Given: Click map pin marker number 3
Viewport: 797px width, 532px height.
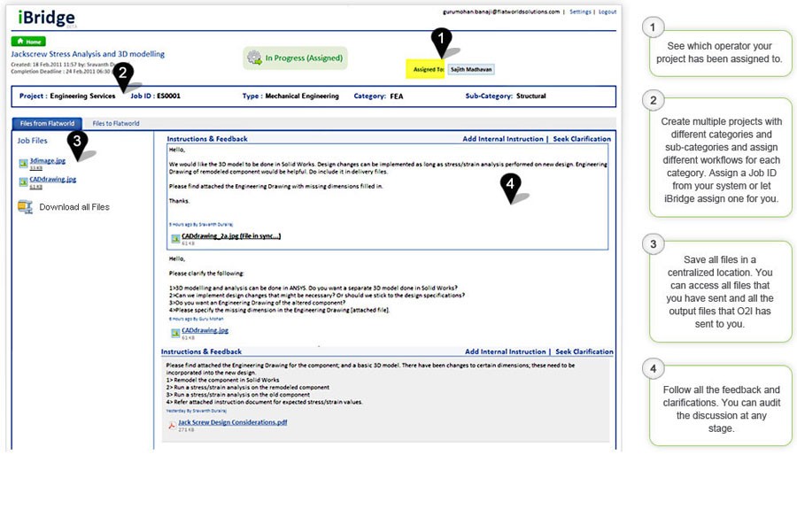Looking at the screenshot, I should pyautogui.click(x=77, y=143).
